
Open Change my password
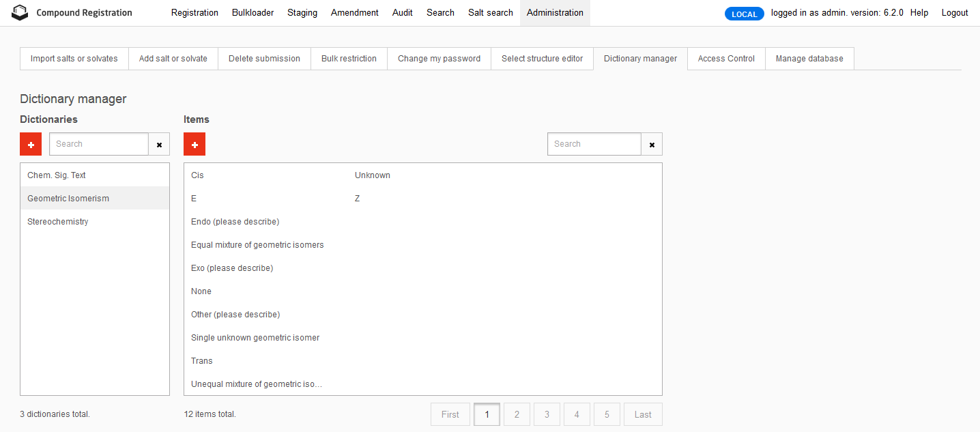tap(439, 59)
